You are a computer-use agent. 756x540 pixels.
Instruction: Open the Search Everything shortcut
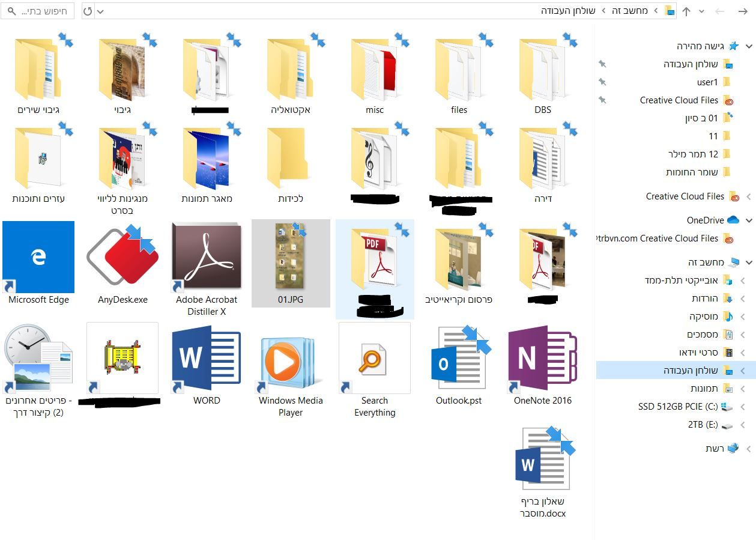375,358
